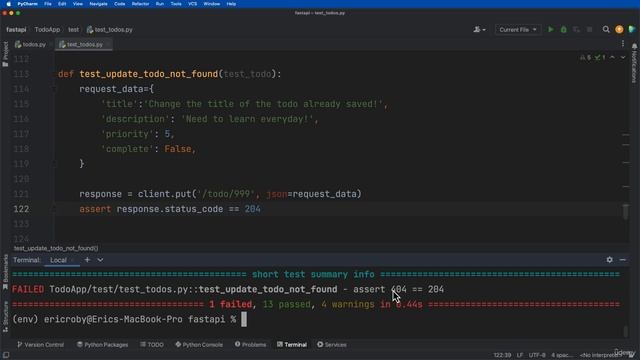Open the Window menu
Viewport: 640px width, 360px height.
click(211, 4)
